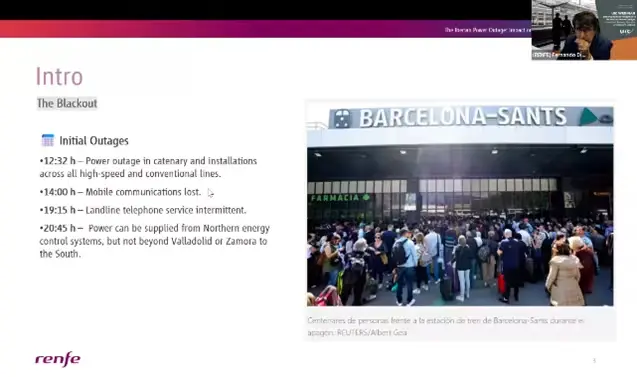Viewport: 637px width, 377px height.
Task: Click the 'BARCELONA-SANTS' sign text
Action: pos(463,117)
